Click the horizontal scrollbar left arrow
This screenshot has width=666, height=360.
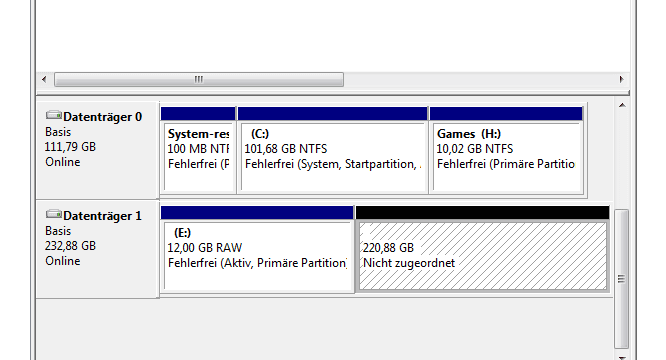[44, 79]
